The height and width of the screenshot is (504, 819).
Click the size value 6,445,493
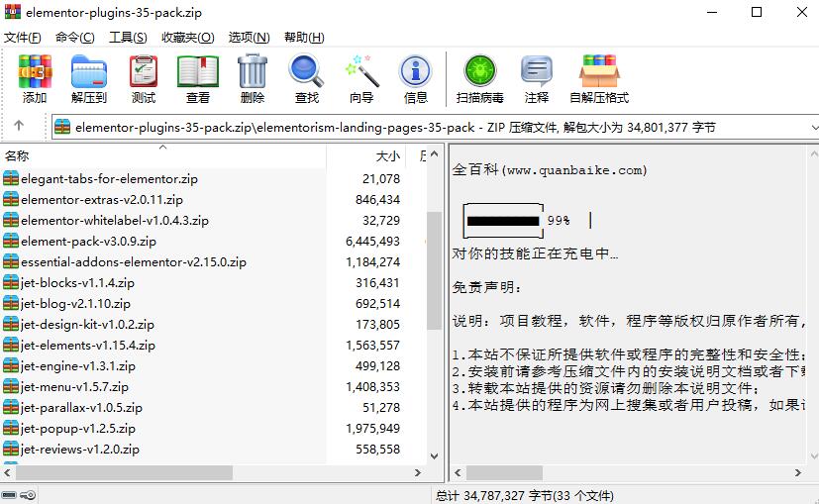[373, 242]
